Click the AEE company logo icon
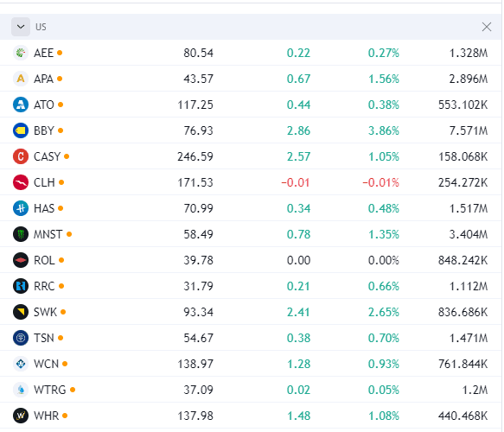This screenshot has width=504, height=432. [21, 53]
